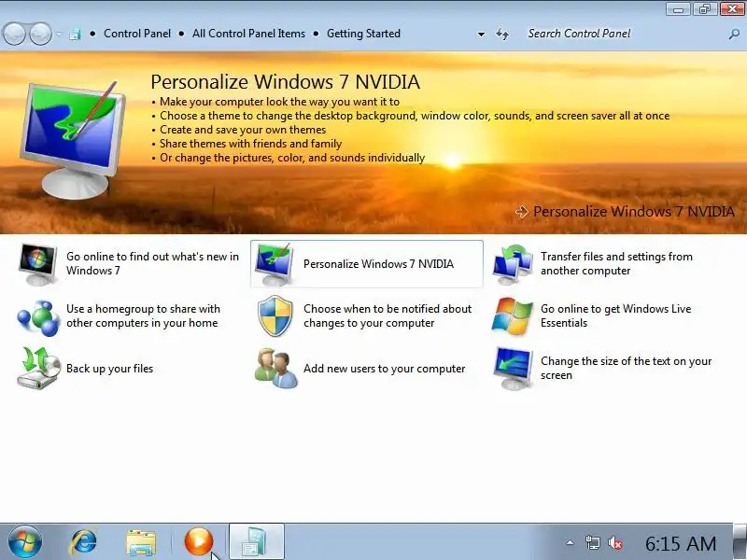Open the Personalize Windows 7 NVIDIA banner link

[634, 212]
